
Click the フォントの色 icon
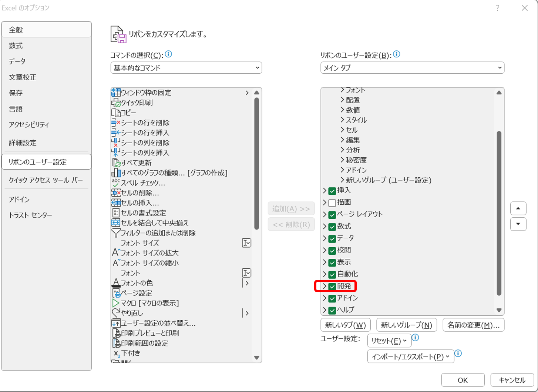[x=116, y=283]
